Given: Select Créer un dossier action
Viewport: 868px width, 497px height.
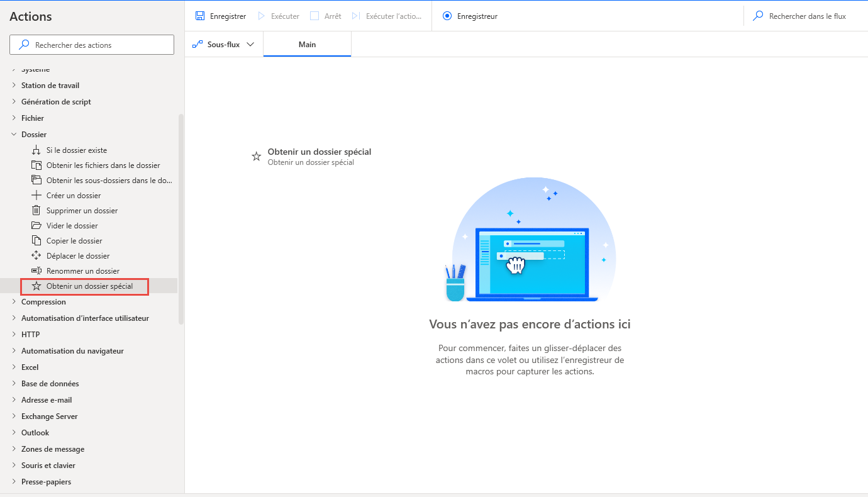Looking at the screenshot, I should (74, 196).
